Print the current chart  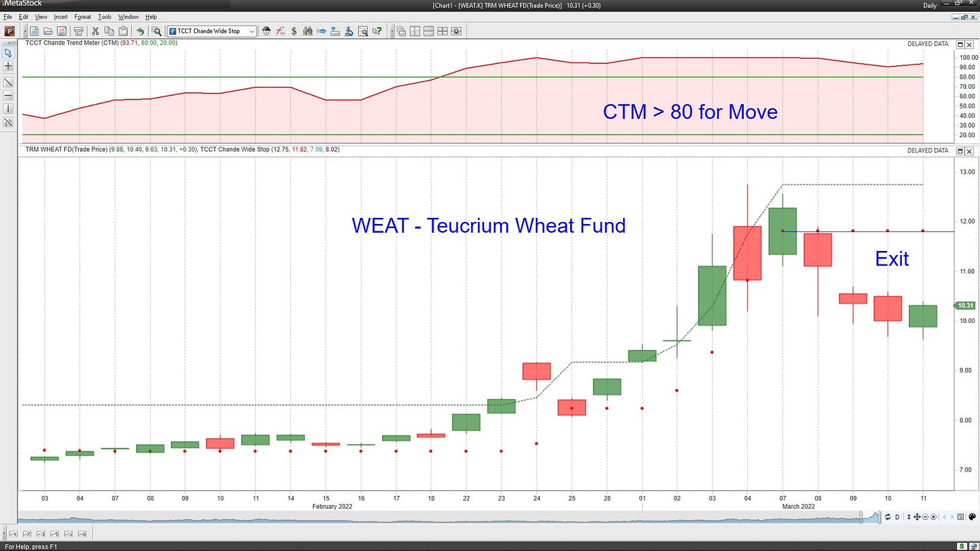point(78,31)
